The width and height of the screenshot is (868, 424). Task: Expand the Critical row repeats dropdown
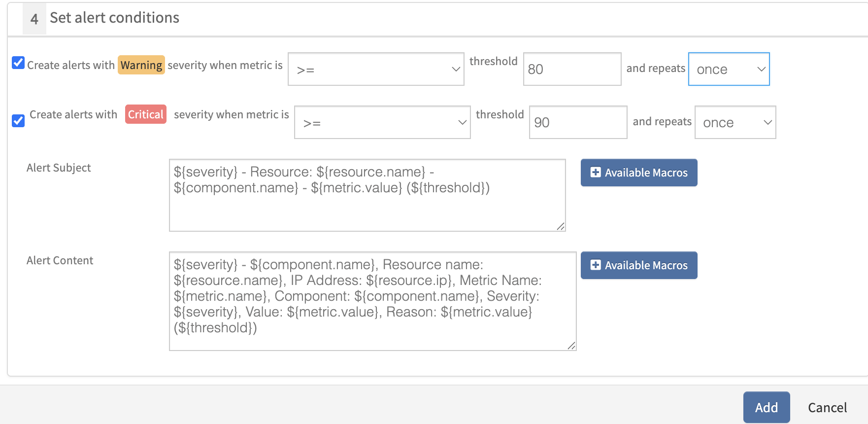click(735, 122)
